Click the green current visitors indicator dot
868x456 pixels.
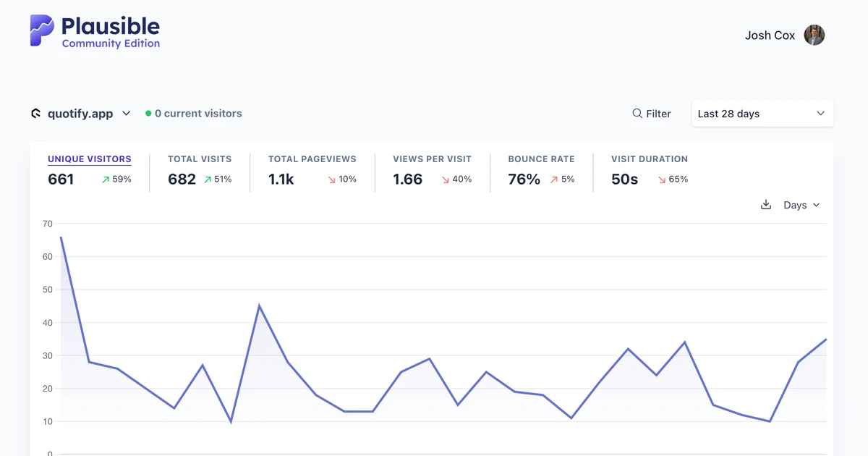tap(148, 114)
